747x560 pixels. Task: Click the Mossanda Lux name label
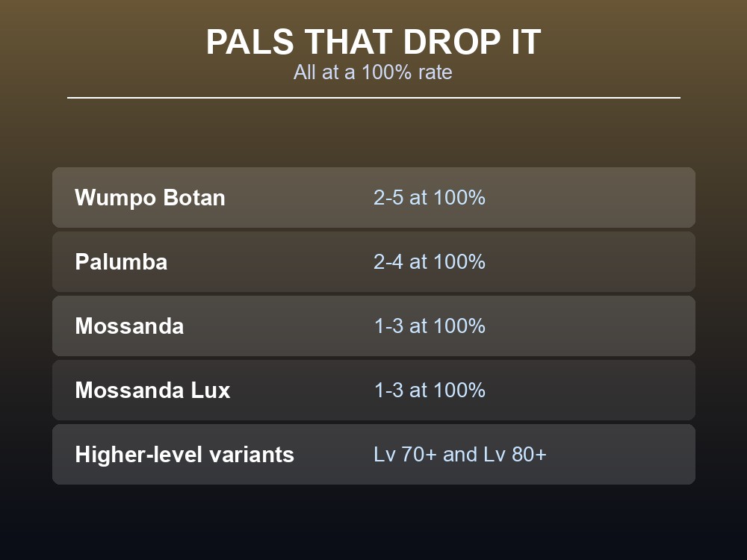coord(152,391)
